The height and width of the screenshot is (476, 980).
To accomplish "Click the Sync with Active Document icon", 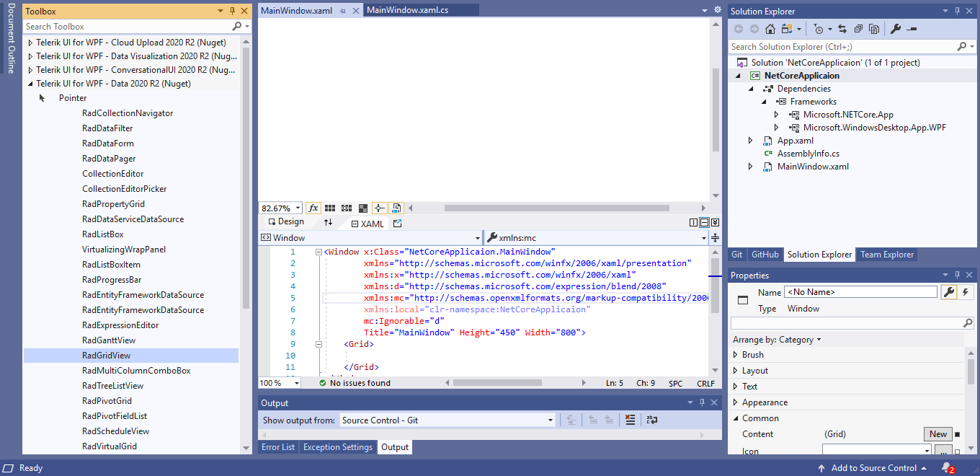I will click(842, 29).
